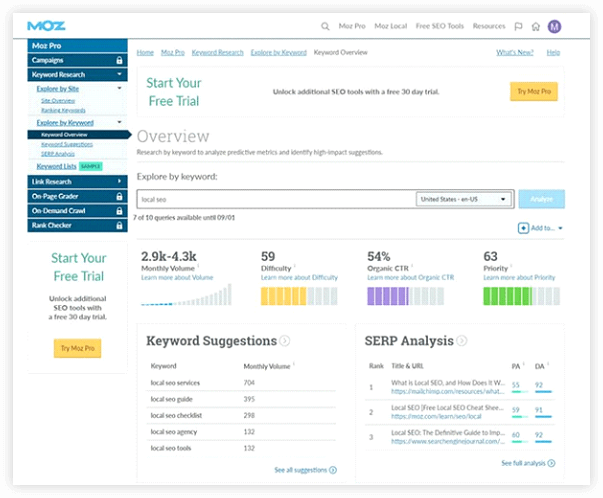Click the Moz Pro breadcrumb

click(x=173, y=52)
